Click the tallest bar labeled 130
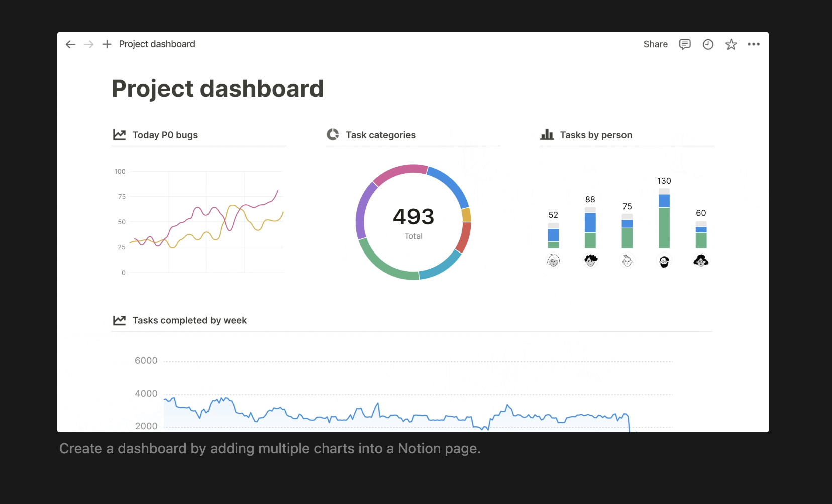The width and height of the screenshot is (832, 504). point(664,218)
